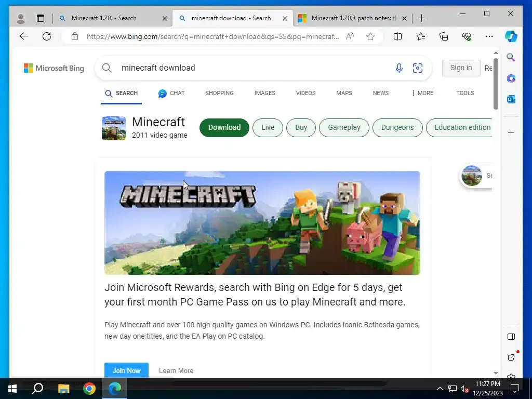The image size is (532, 399).
Task: Go to Microsoft Bing logo homepage
Action: click(x=54, y=68)
